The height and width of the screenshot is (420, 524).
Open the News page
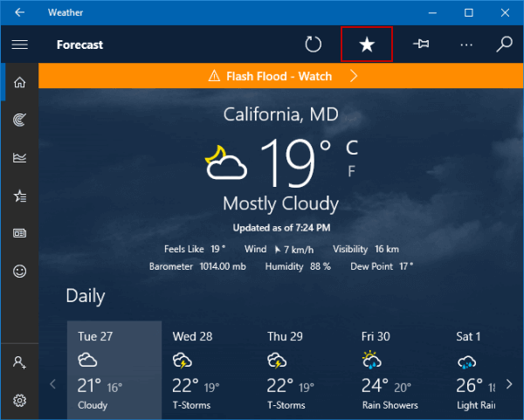pos(20,233)
